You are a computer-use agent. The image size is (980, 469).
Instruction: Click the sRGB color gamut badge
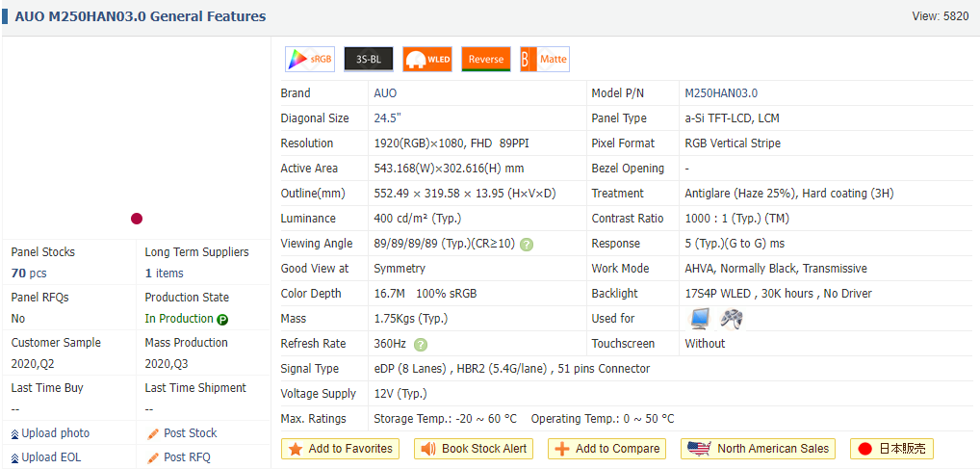point(310,60)
